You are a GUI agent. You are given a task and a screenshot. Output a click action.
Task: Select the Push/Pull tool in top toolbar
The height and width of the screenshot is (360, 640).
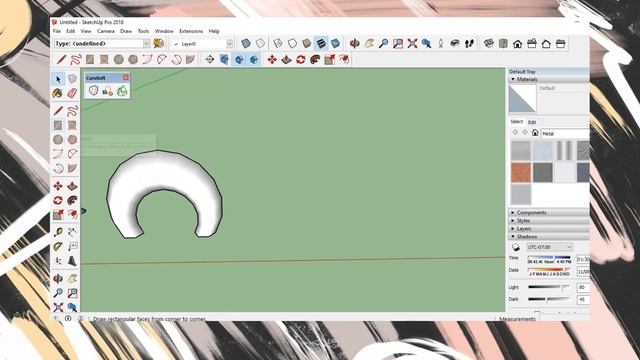pyautogui.click(x=287, y=60)
